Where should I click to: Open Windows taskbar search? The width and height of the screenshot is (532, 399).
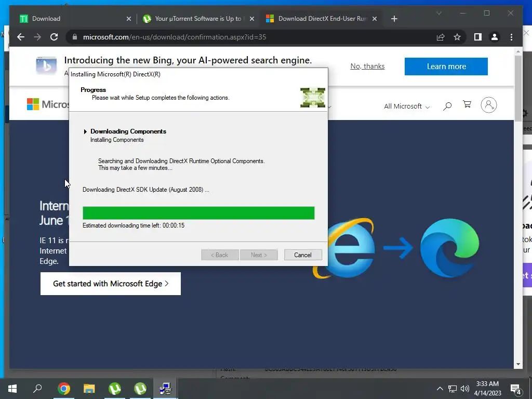(37, 389)
